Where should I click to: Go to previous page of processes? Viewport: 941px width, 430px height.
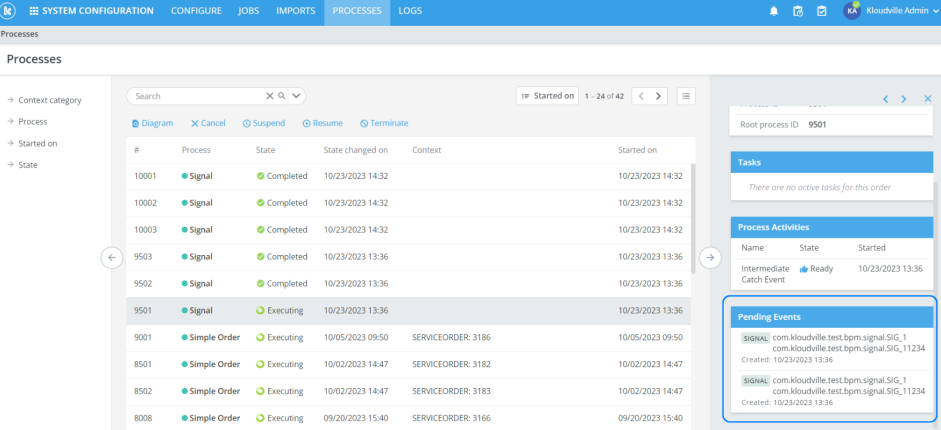[641, 96]
